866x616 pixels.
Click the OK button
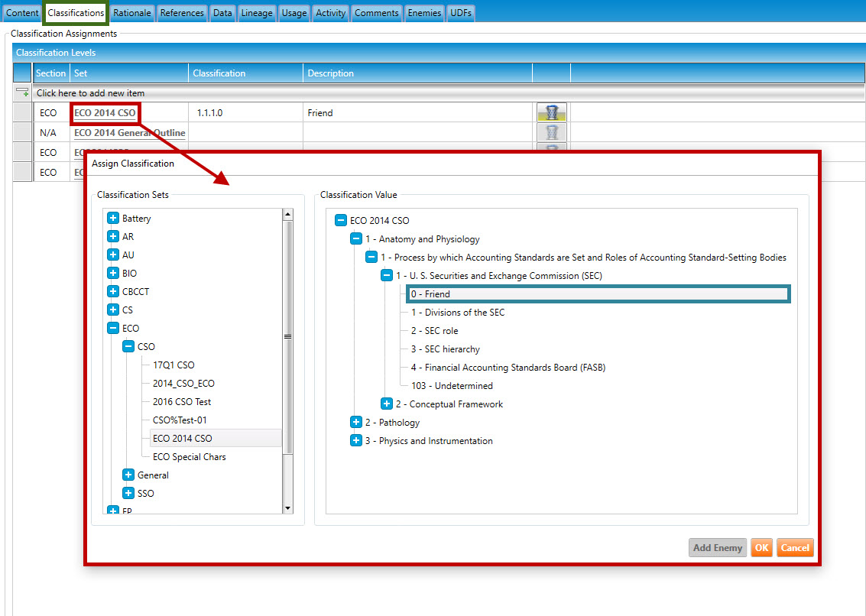tap(761, 547)
